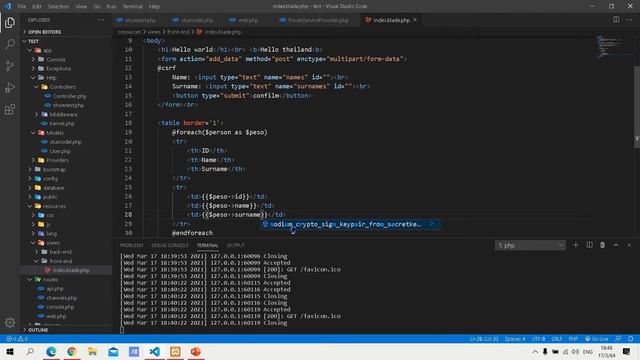Switch to the PROBLEMS panel tab
Viewport: 640px width, 360px height.
pos(131,245)
